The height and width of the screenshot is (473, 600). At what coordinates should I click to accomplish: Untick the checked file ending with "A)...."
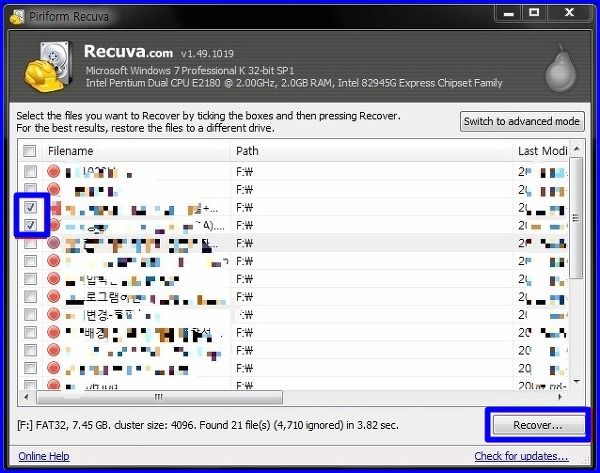[30, 225]
